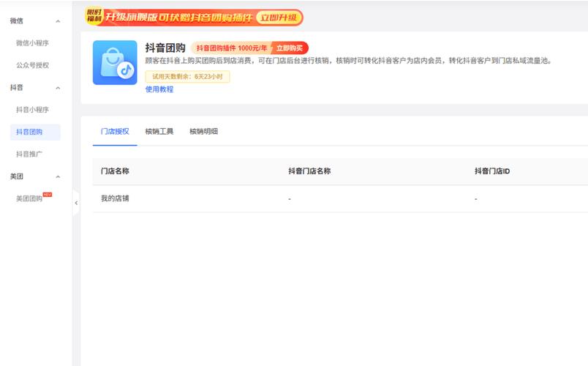The image size is (588, 366).
Task: Collapse the 抖音 menu section
Action: click(58, 88)
